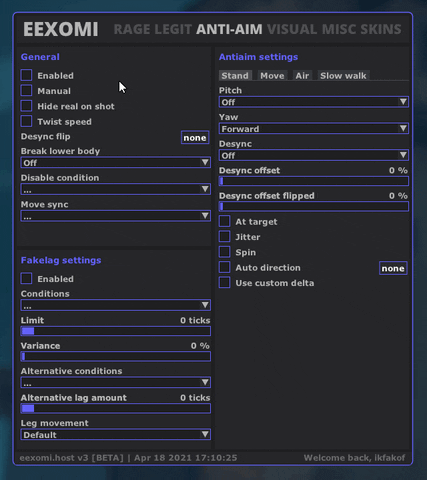This screenshot has width=427, height=480.
Task: Check the Use custom delta option
Action: tap(224, 283)
